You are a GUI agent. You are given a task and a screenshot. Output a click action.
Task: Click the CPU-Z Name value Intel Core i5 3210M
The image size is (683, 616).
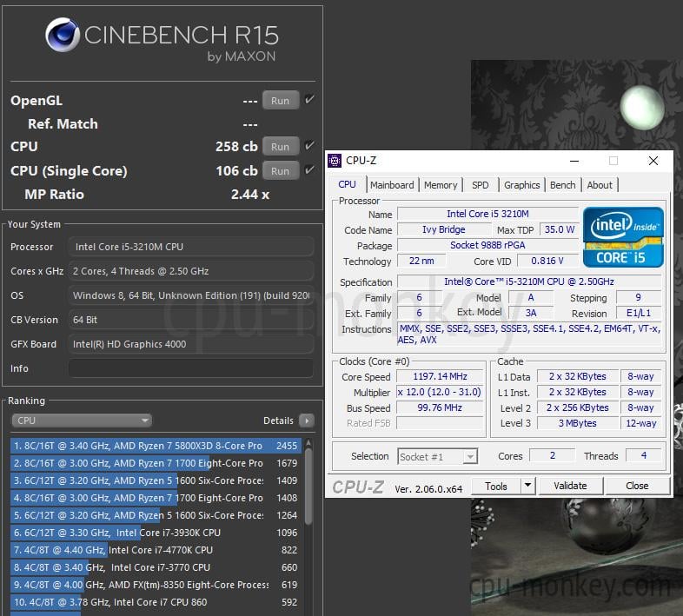point(487,214)
